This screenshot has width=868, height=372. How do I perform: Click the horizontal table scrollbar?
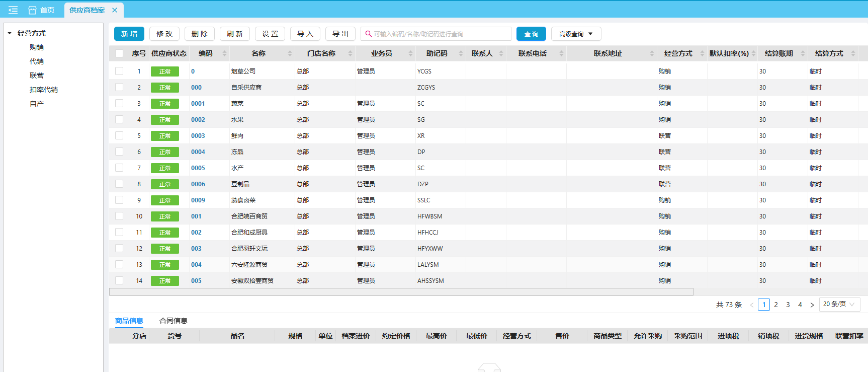[x=401, y=292]
